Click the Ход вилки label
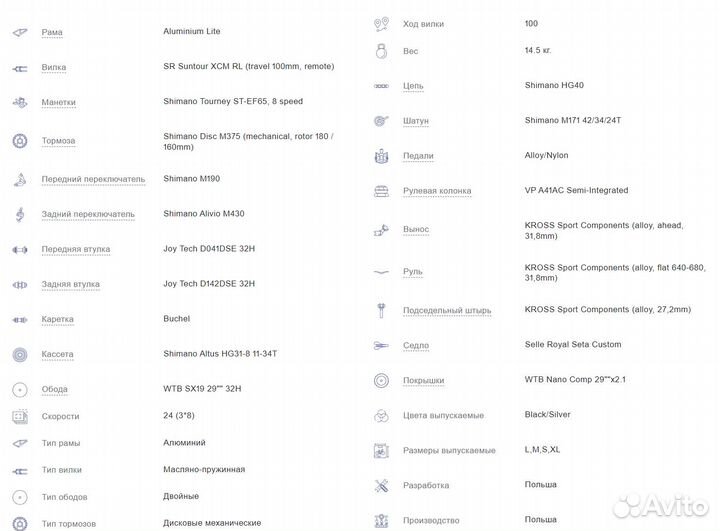This screenshot has height=531, width=720. [423, 24]
